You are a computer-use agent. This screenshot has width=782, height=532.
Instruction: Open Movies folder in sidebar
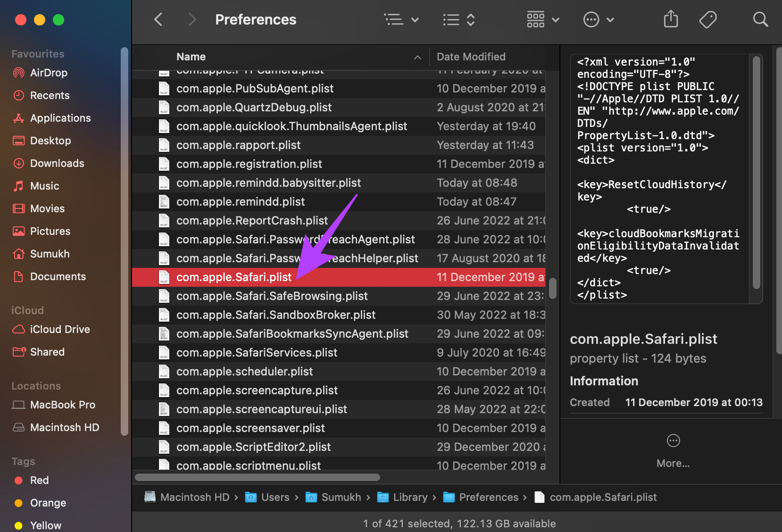pos(47,208)
